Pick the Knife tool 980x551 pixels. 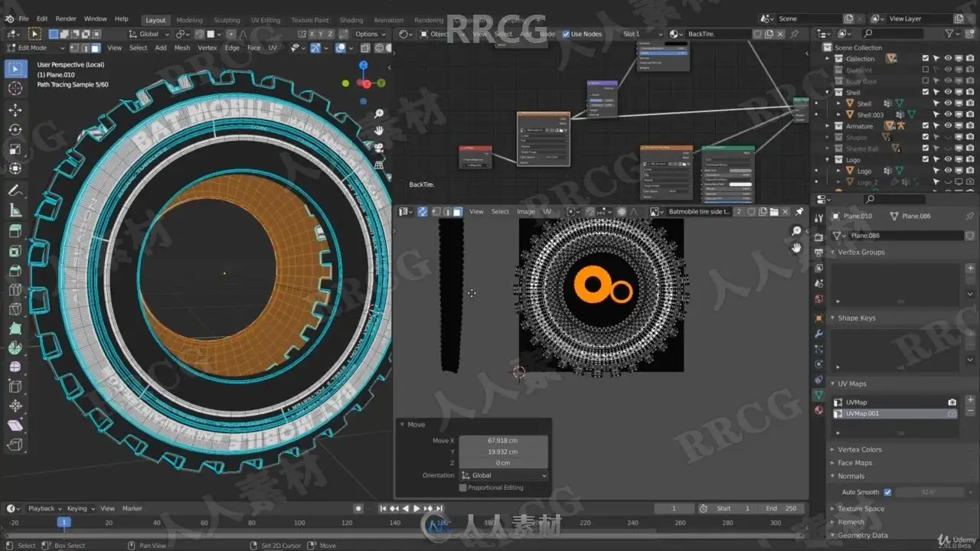click(15, 309)
